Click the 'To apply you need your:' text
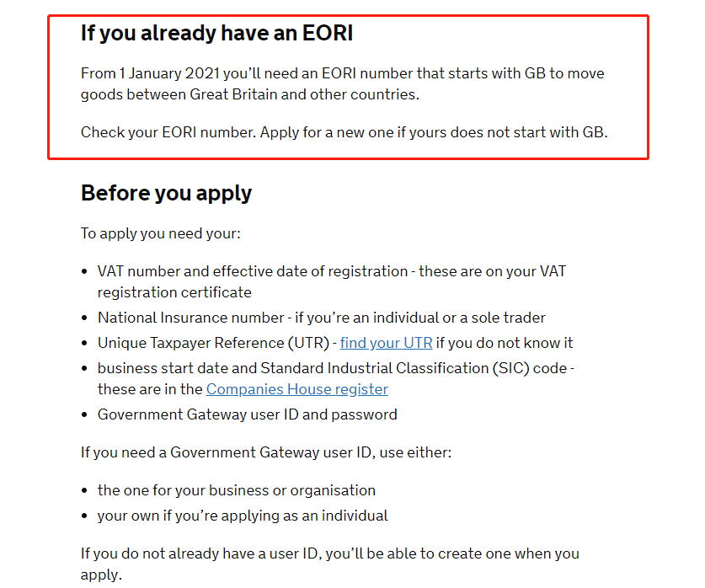 (x=160, y=233)
